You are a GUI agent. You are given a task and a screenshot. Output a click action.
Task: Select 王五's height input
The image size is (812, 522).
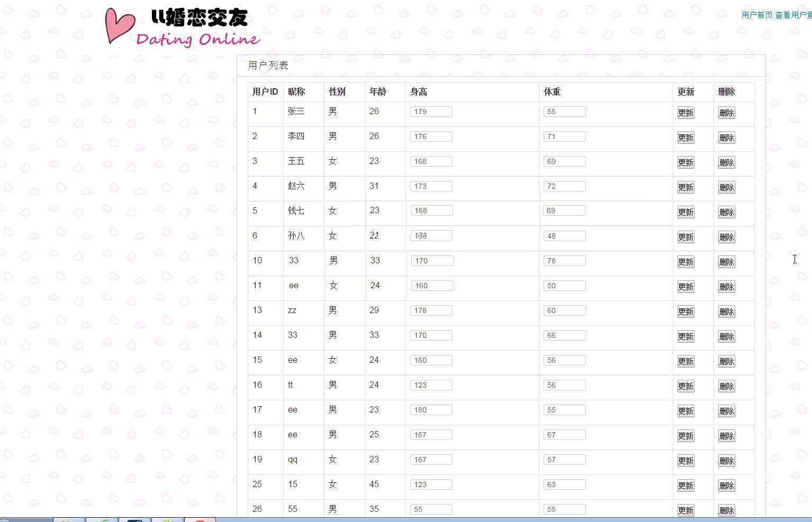(431, 161)
